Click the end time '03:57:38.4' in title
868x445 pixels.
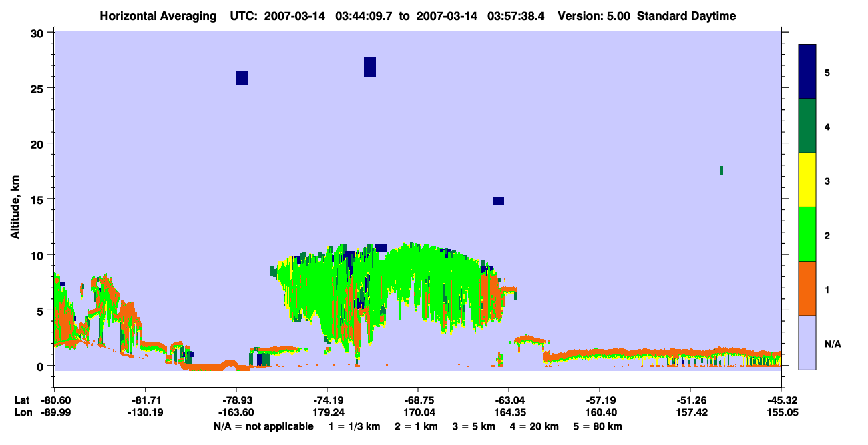[x=516, y=16]
